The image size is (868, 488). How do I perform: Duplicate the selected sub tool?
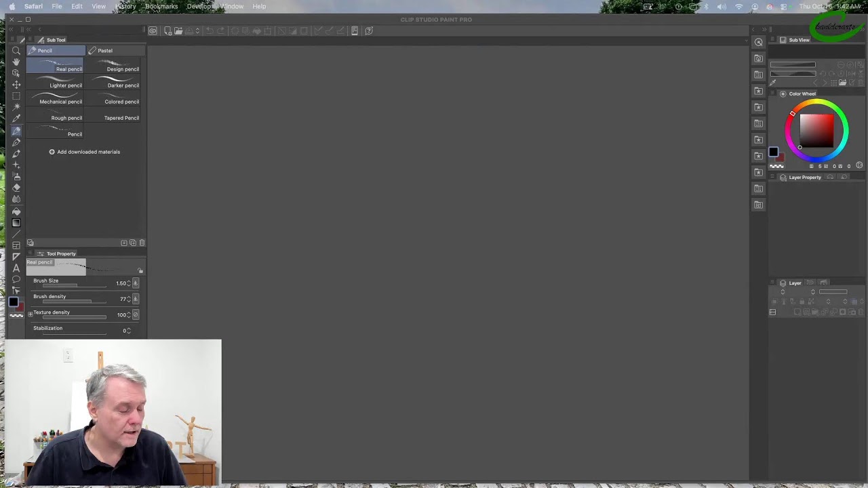pos(133,243)
